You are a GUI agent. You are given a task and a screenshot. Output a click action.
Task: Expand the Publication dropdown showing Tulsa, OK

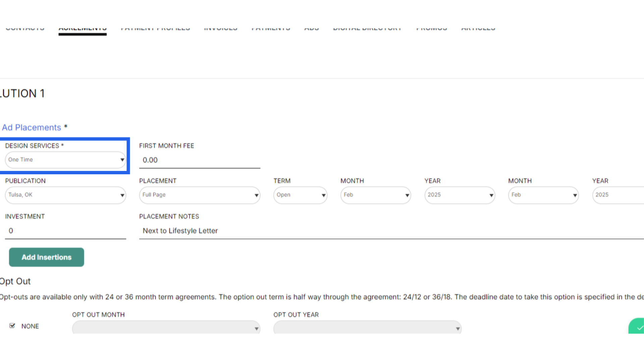tap(65, 195)
